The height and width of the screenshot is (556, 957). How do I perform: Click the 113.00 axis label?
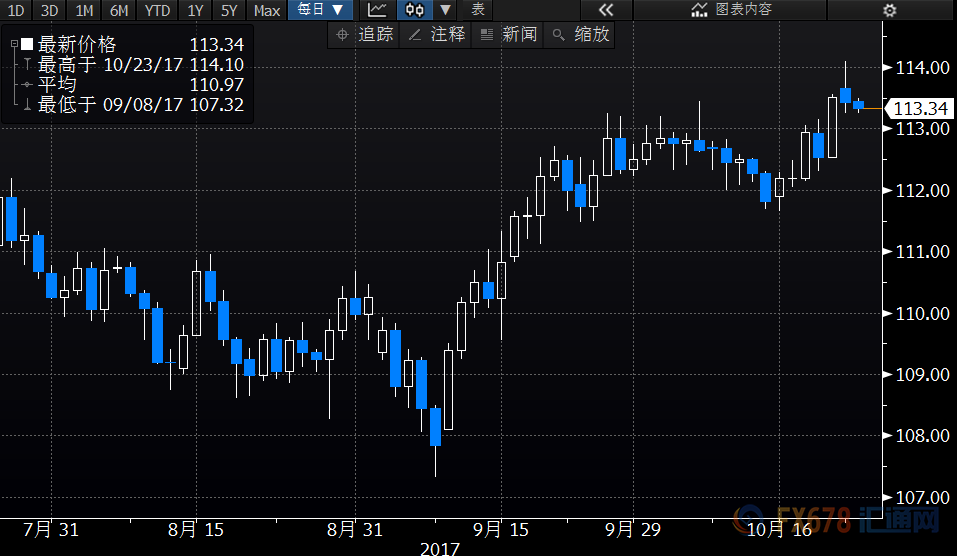tap(922, 129)
